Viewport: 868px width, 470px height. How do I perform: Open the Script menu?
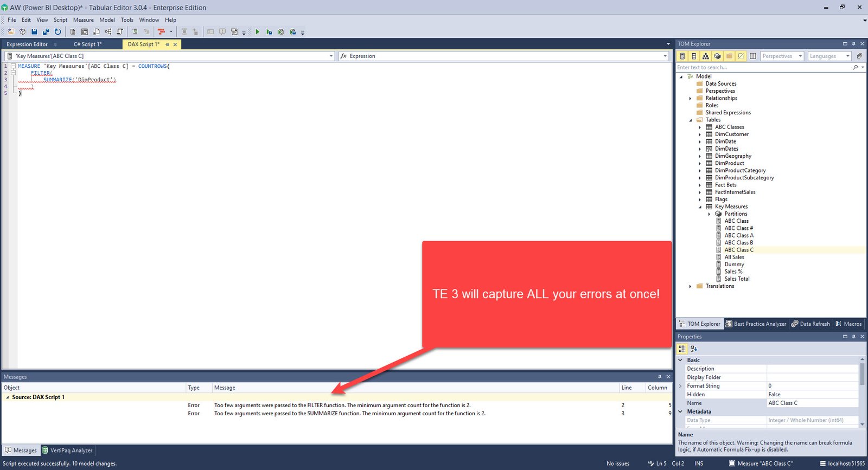[60, 20]
